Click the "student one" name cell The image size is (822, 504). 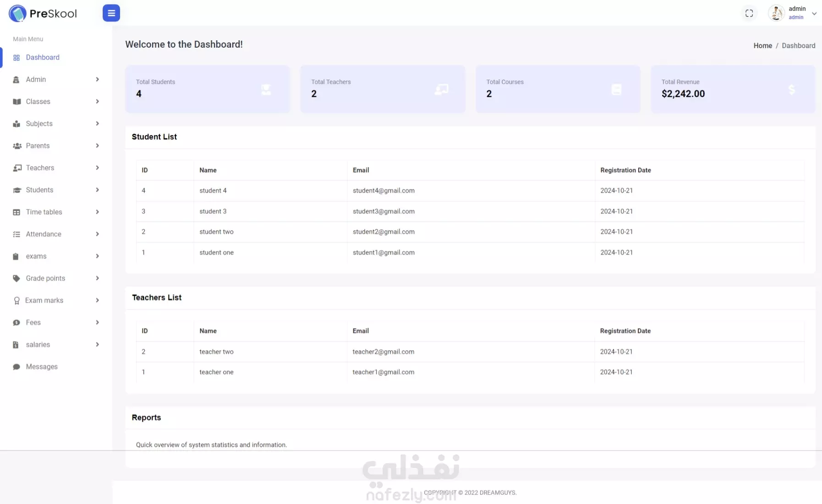point(216,252)
